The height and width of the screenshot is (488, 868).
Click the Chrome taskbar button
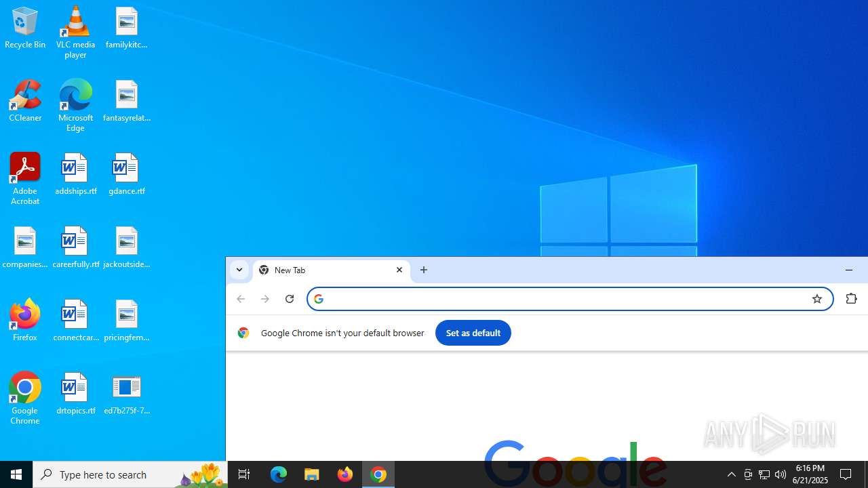[x=378, y=474]
